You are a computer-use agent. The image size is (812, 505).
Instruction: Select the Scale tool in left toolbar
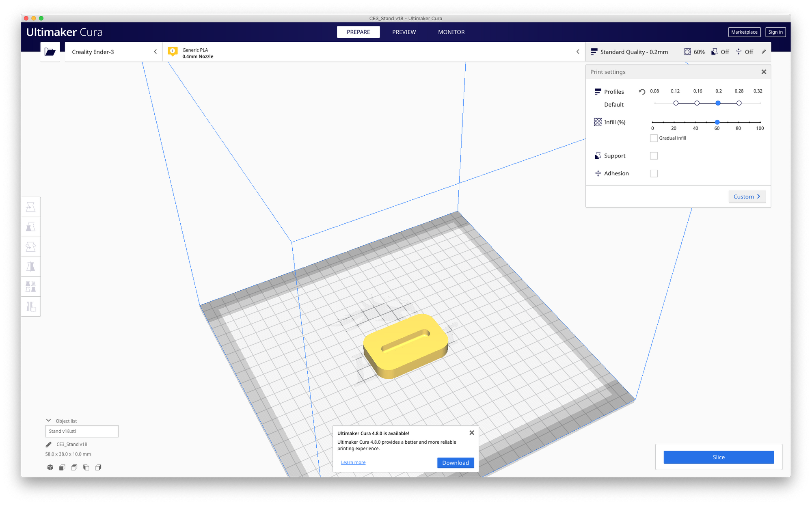(x=31, y=227)
